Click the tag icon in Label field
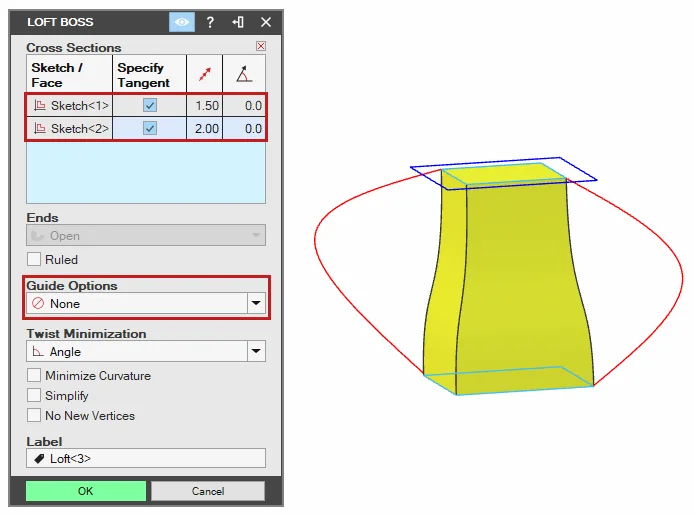The image size is (694, 515). click(39, 459)
